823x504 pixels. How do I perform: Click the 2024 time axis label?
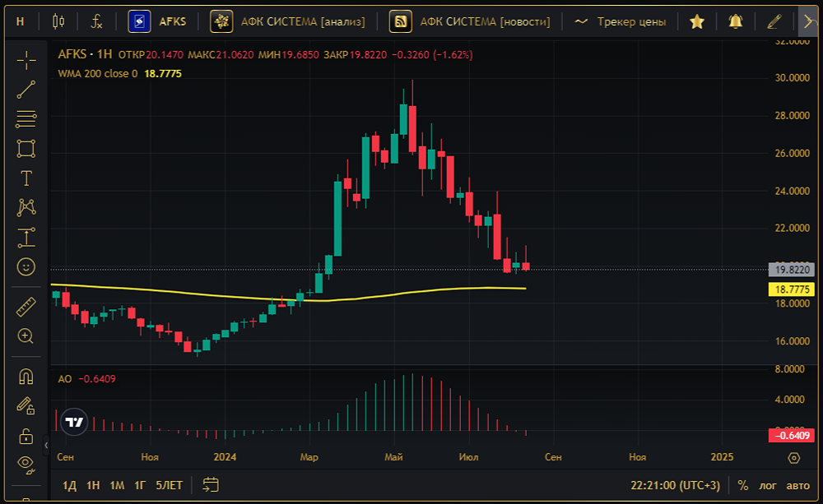coord(225,457)
